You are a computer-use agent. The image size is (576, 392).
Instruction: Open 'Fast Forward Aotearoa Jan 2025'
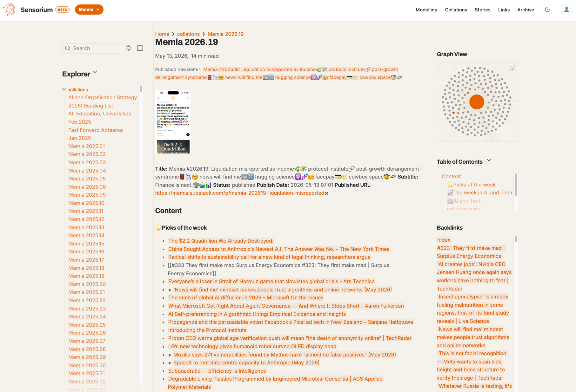(95, 134)
